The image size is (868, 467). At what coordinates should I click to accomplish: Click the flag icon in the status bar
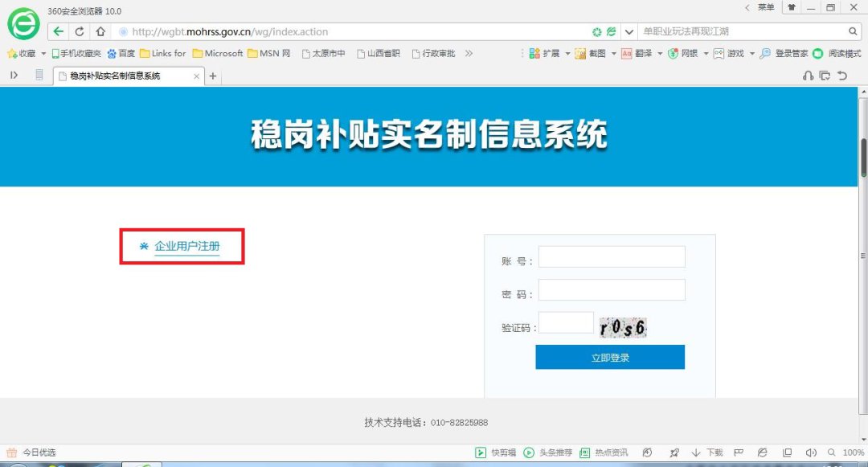[x=739, y=453]
